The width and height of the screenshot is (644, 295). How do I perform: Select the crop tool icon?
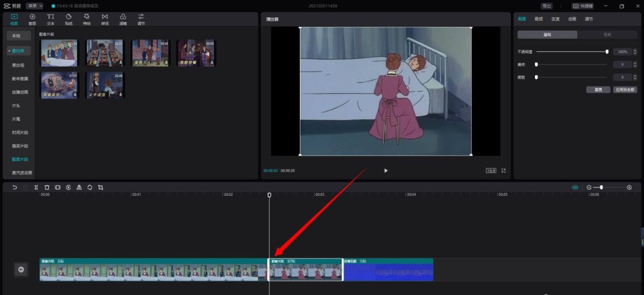100,188
